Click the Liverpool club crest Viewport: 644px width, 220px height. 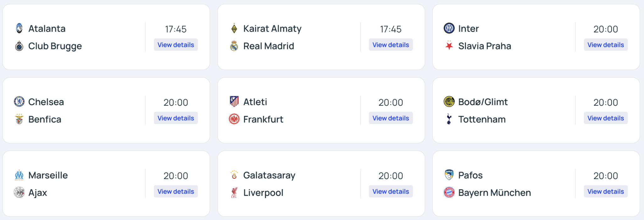click(234, 193)
